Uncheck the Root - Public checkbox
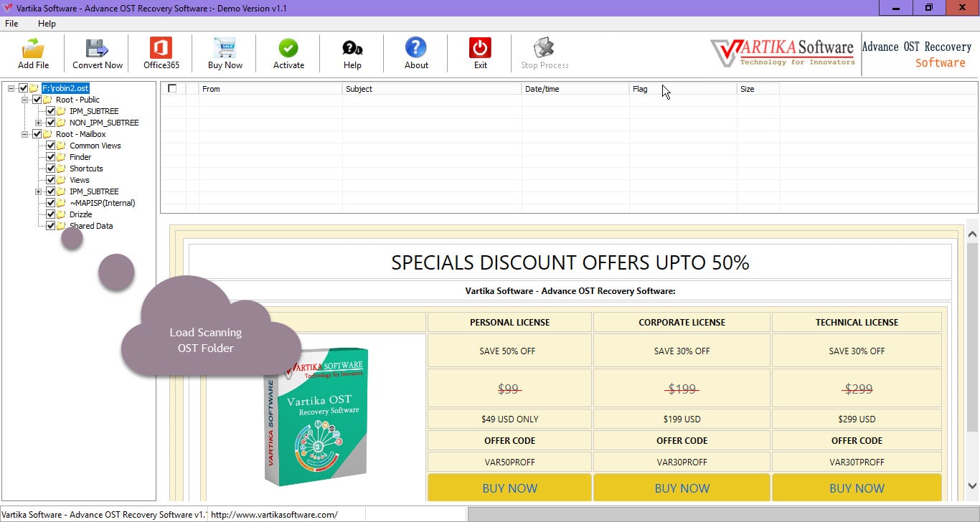This screenshot has width=980, height=522. tap(37, 100)
